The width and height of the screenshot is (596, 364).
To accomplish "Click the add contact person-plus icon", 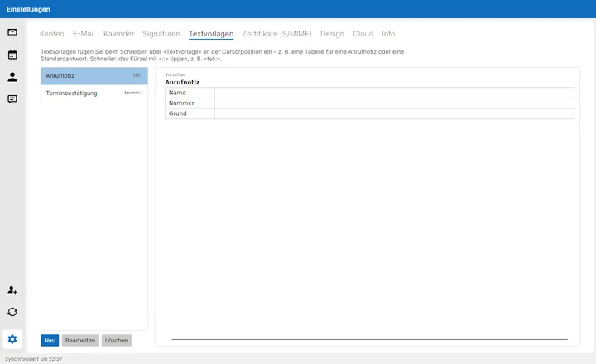I will click(12, 290).
